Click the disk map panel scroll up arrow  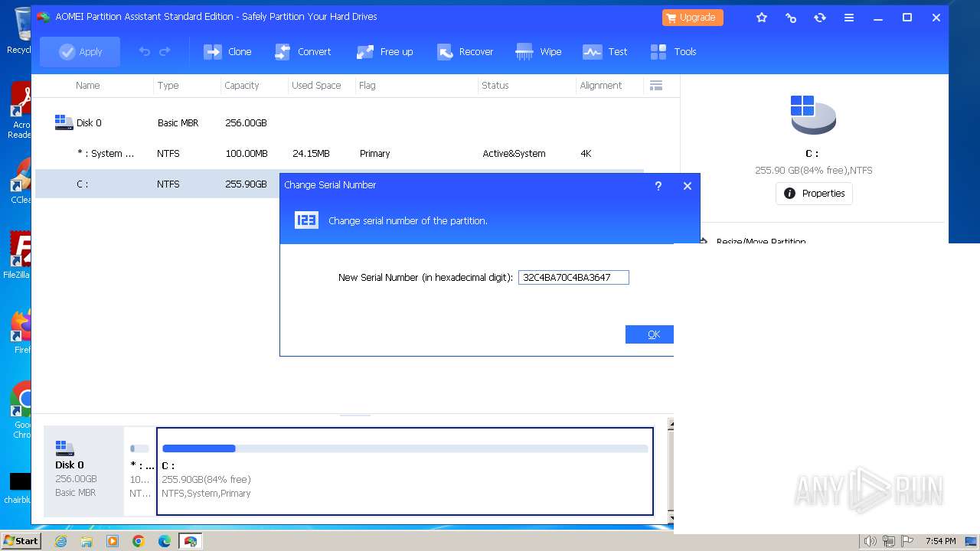pos(671,423)
